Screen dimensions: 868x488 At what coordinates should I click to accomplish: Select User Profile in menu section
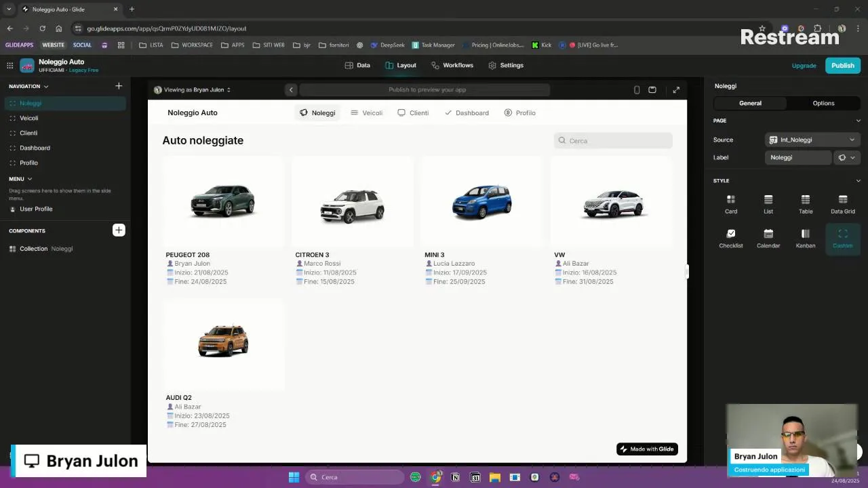coord(65,209)
